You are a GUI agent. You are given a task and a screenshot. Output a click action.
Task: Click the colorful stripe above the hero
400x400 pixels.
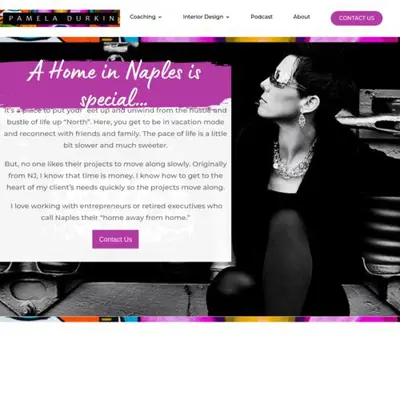tap(200, 40)
